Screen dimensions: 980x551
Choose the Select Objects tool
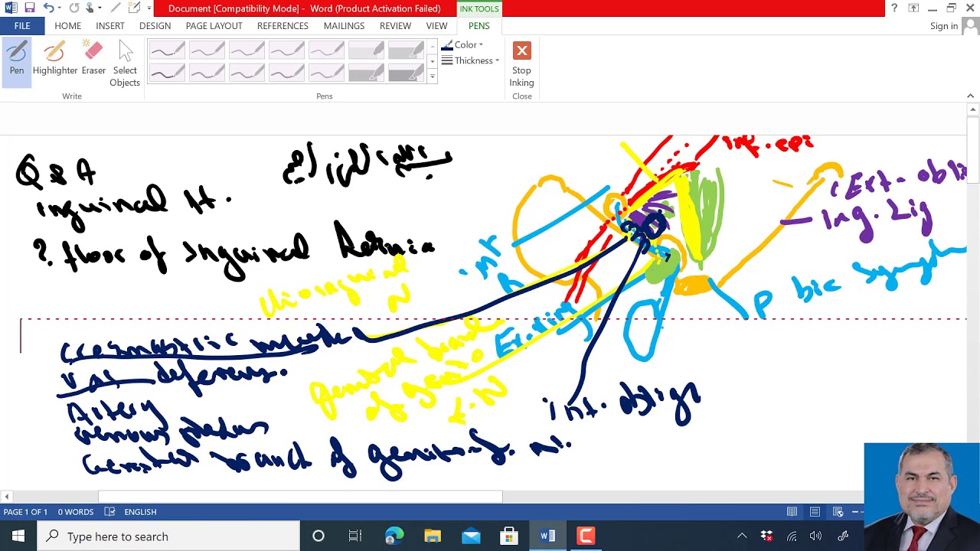125,64
